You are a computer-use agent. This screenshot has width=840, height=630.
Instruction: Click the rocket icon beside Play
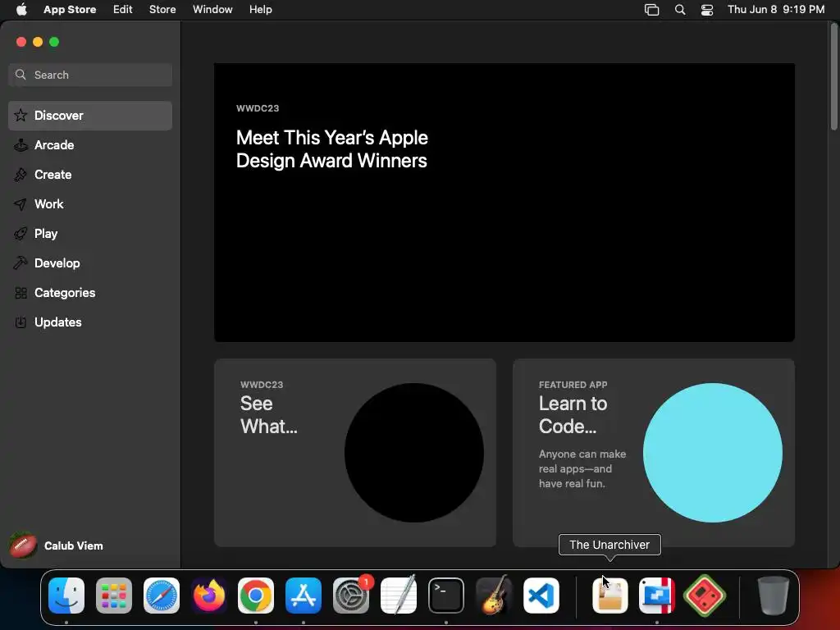click(x=21, y=234)
